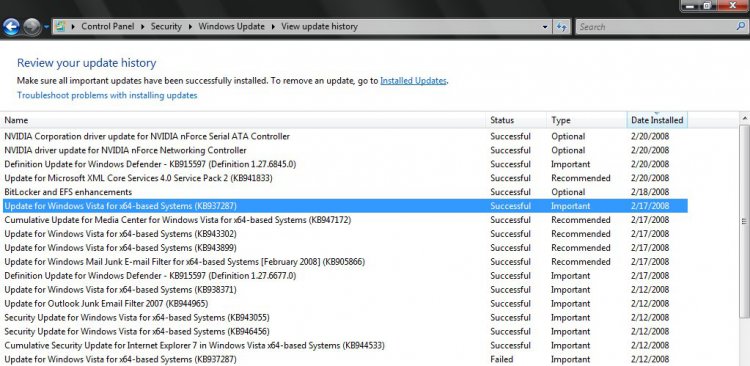Select Security in the breadcrumb path
750x366 pixels.
[x=166, y=27]
